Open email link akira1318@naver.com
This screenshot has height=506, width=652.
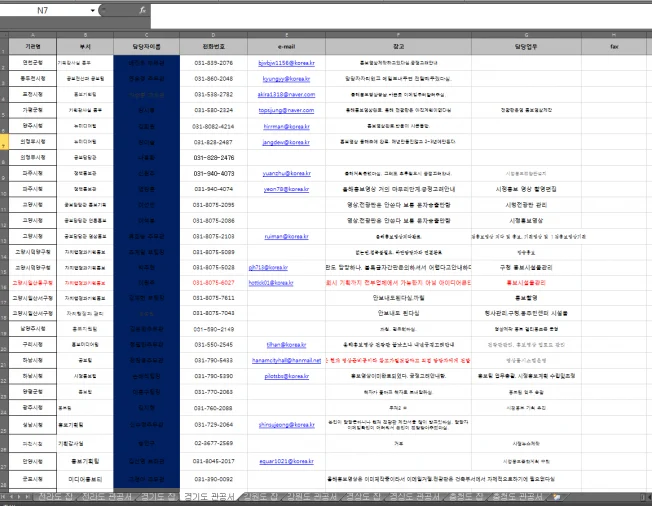pos(286,95)
